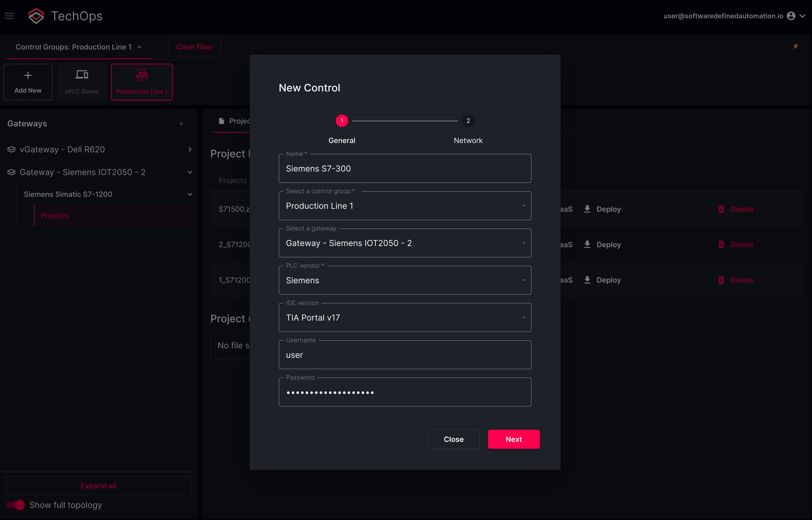Screen dimensions: 812x520
Task: Go to step 1 General in stepper
Action: pyautogui.click(x=342, y=121)
